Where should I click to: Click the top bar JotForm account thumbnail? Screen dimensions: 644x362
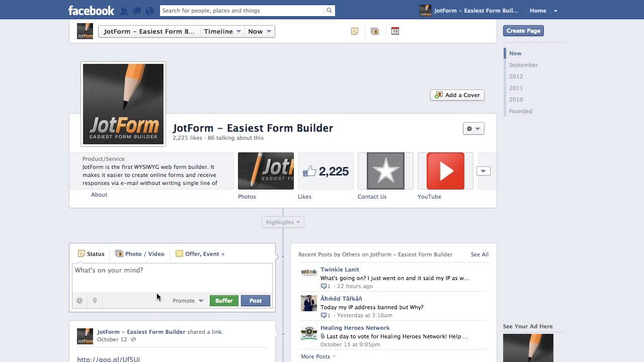pos(425,11)
